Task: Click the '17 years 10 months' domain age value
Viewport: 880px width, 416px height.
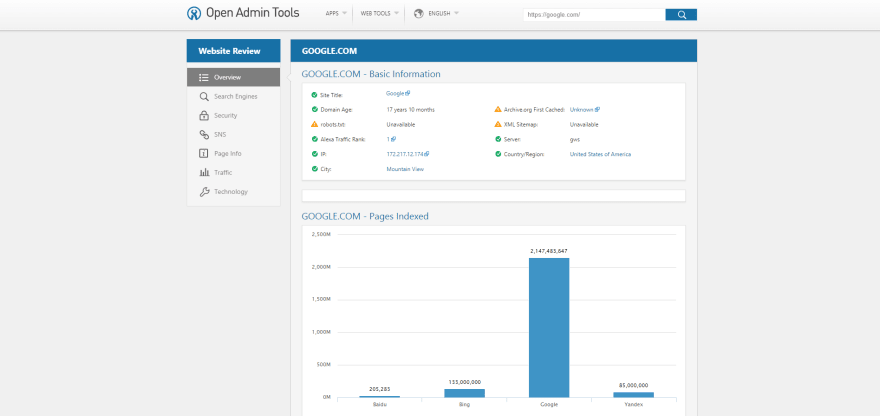Action: tap(410, 109)
